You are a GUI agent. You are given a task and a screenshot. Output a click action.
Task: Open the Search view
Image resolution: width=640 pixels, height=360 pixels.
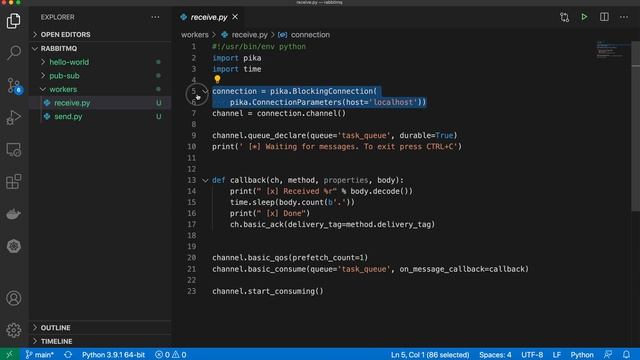tap(13, 53)
